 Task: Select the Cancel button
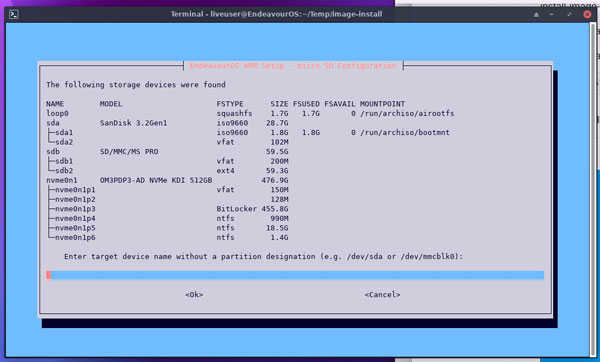[382, 295]
